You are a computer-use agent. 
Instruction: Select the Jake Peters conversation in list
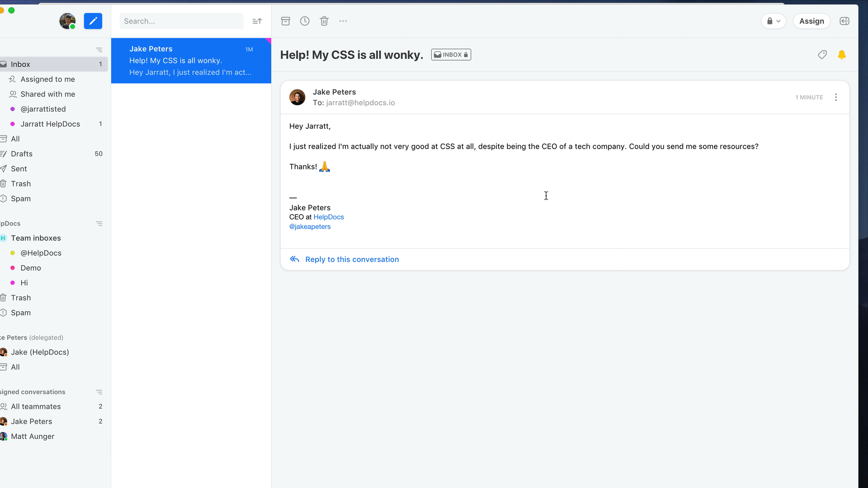pos(191,61)
